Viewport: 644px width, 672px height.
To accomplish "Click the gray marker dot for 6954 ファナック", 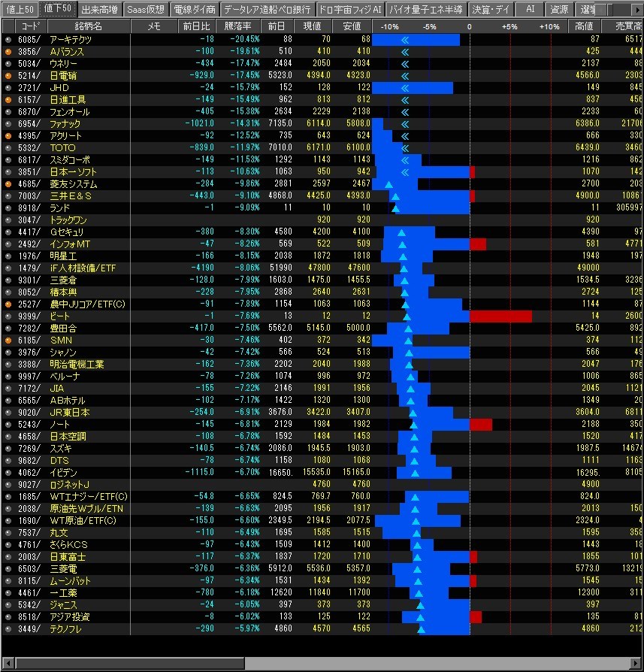I will tap(8, 124).
